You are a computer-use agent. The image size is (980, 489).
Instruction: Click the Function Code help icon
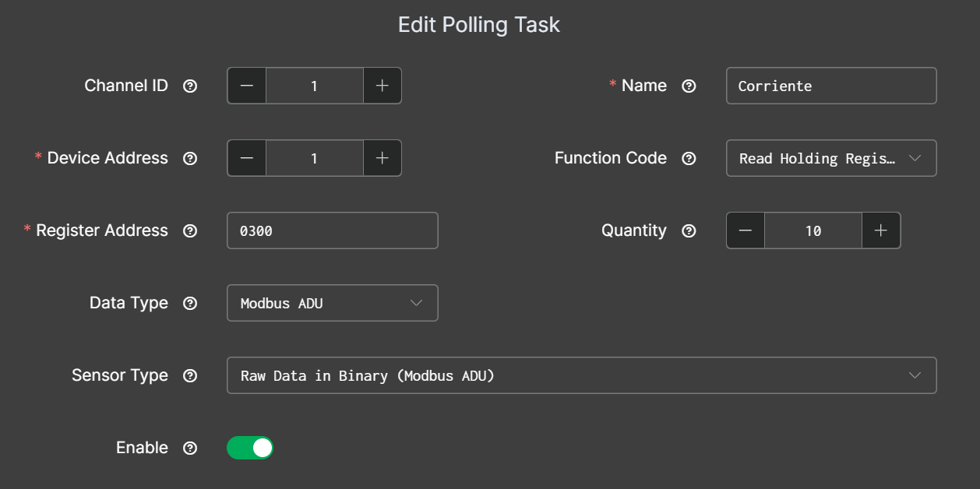(x=689, y=158)
